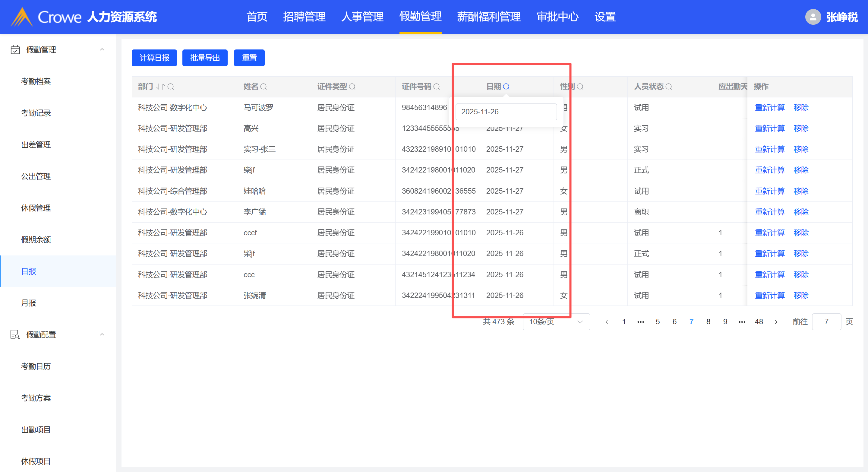The width and height of the screenshot is (868, 472).
Task: Click the search icon next to 姓名 header
Action: [x=264, y=87]
